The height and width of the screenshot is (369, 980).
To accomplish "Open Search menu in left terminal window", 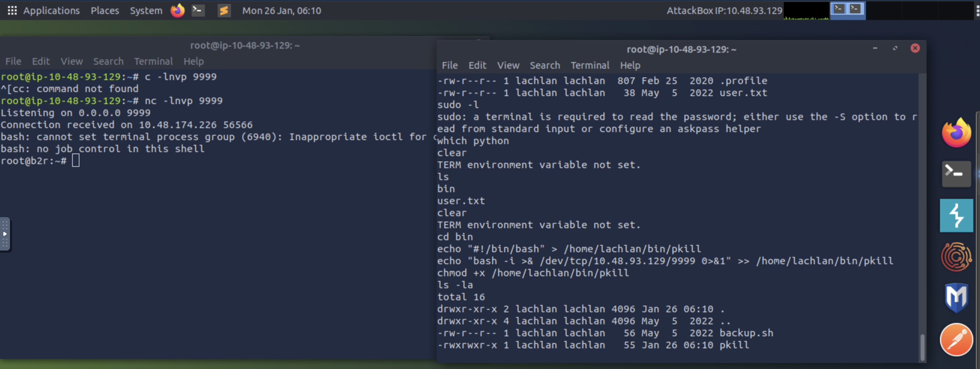I will tap(108, 61).
